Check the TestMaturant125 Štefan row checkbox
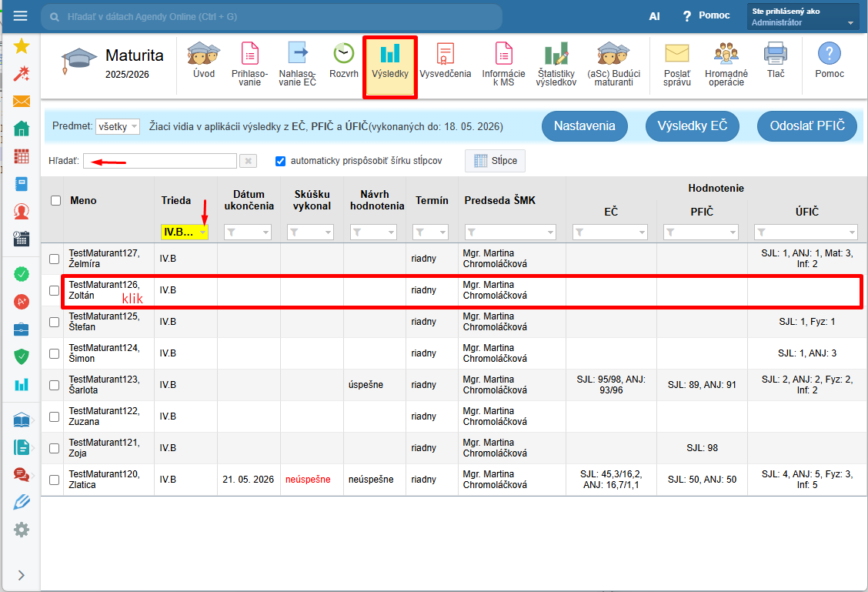868x592 pixels. point(54,322)
